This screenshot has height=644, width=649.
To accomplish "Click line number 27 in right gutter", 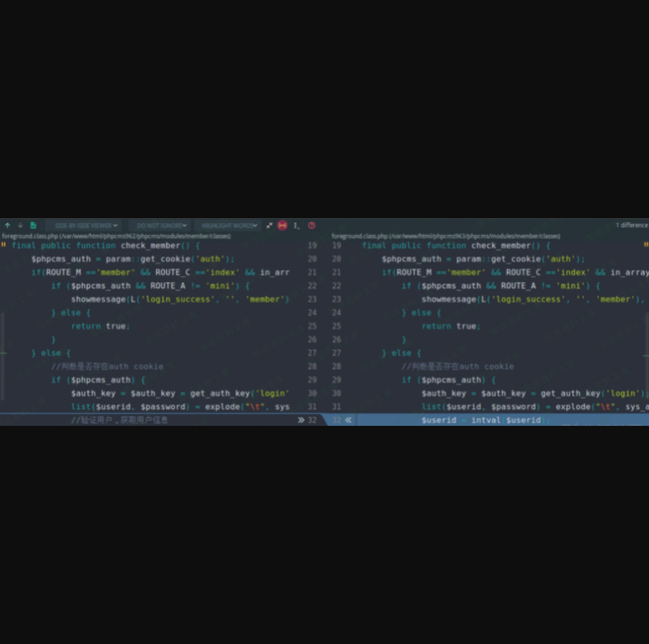I will [336, 353].
